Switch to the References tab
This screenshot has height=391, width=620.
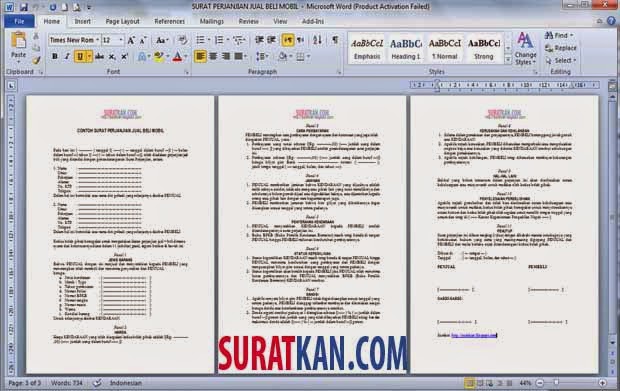pyautogui.click(x=170, y=21)
